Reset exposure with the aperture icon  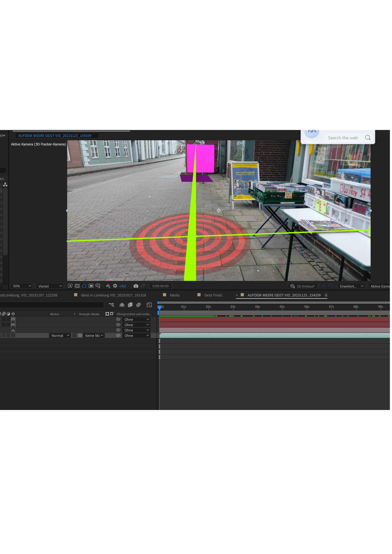115,286
